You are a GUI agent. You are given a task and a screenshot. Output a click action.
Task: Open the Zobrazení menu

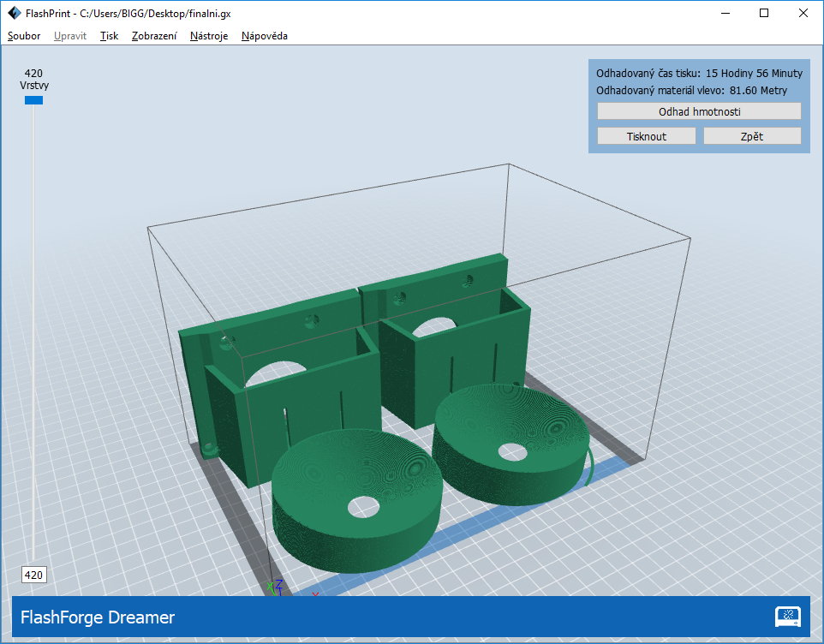pos(154,36)
